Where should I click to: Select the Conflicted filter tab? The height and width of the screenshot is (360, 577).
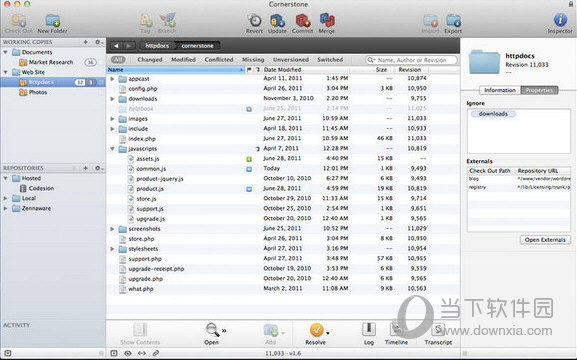219,60
